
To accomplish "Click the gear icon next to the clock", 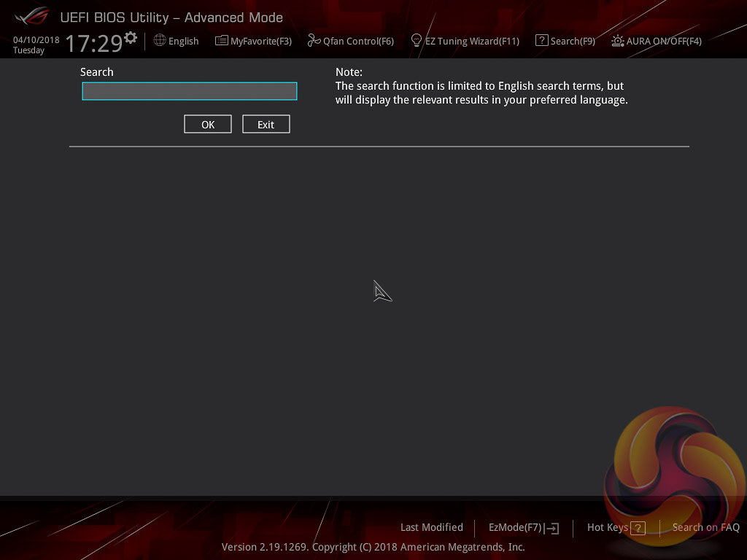I will [x=131, y=38].
